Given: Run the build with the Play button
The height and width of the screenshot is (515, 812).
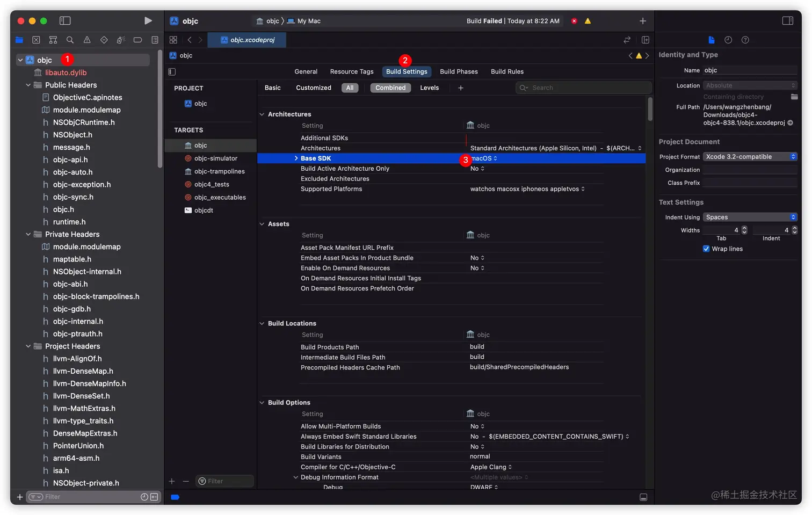Looking at the screenshot, I should tap(148, 20).
